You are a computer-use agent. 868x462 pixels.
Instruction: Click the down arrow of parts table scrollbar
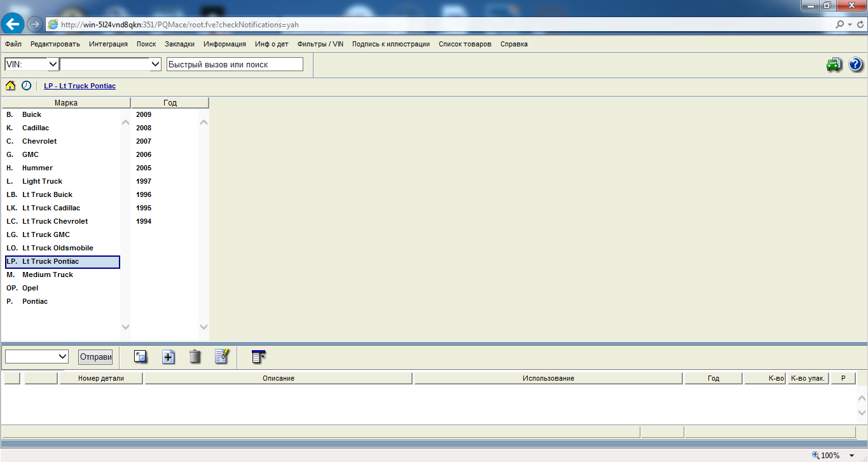862,412
